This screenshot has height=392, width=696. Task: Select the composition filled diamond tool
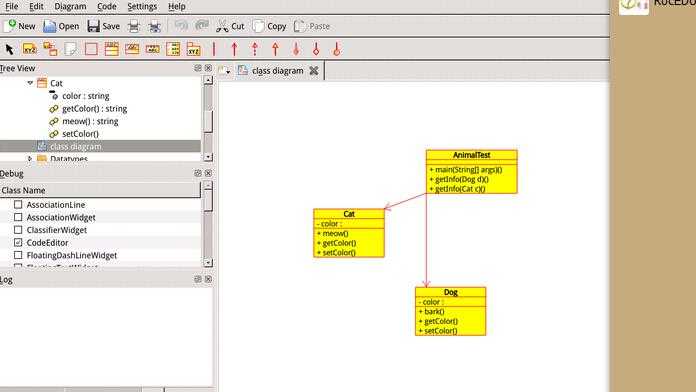point(296,49)
